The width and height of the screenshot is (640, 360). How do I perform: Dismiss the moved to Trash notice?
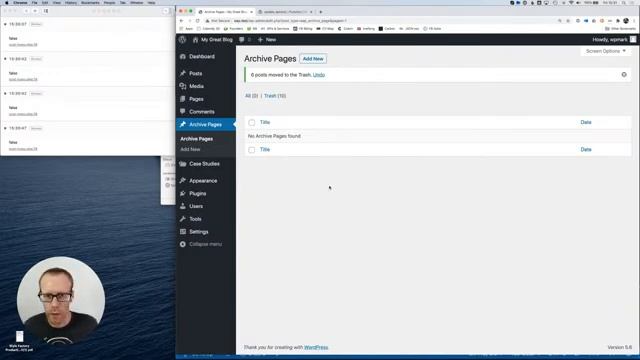tap(624, 75)
